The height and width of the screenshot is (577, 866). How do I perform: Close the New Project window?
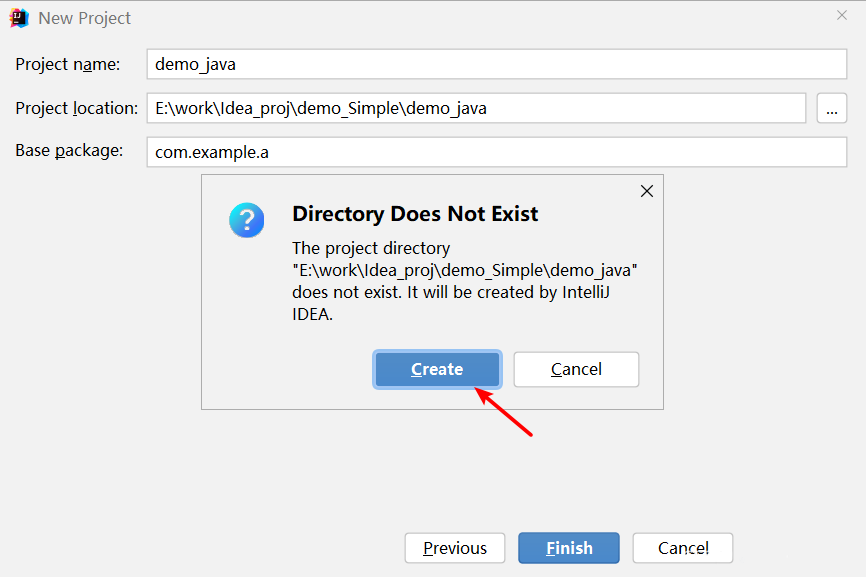(x=842, y=15)
